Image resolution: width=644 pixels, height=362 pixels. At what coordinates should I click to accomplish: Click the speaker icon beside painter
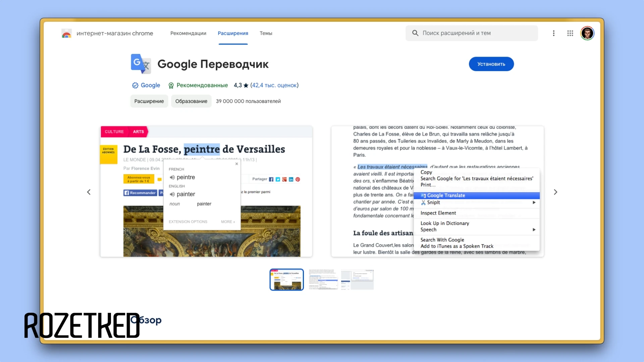(x=172, y=194)
